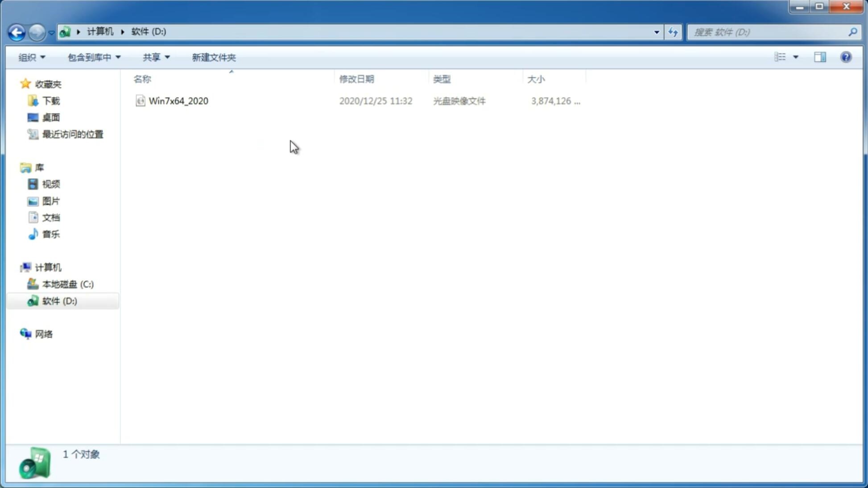
Task: Open 视频 library folder
Action: click(51, 184)
